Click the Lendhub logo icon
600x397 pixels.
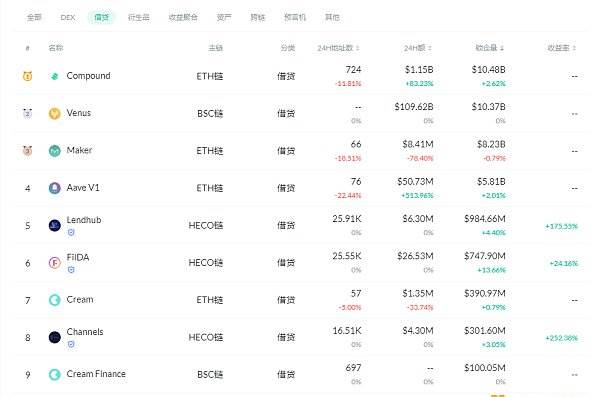[x=55, y=225]
